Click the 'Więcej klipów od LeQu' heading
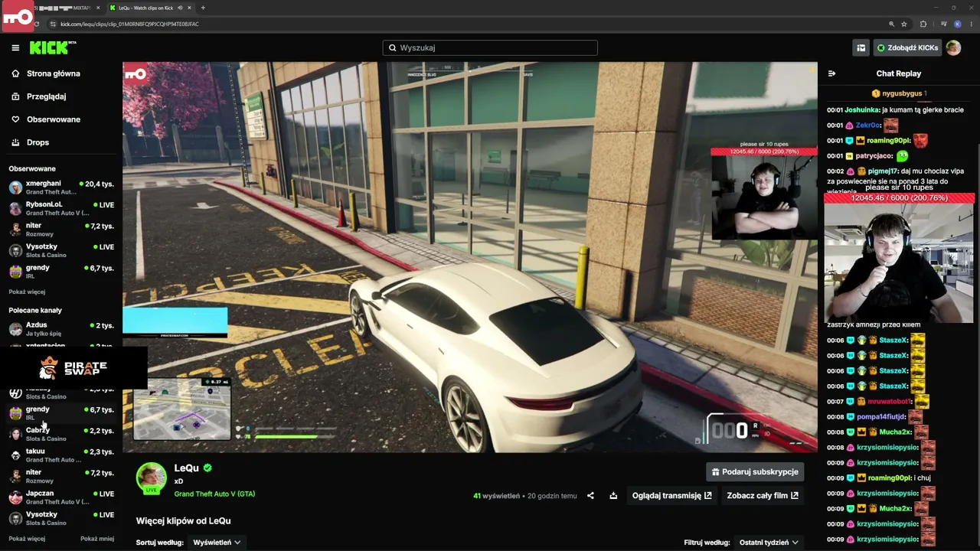 [x=184, y=521]
